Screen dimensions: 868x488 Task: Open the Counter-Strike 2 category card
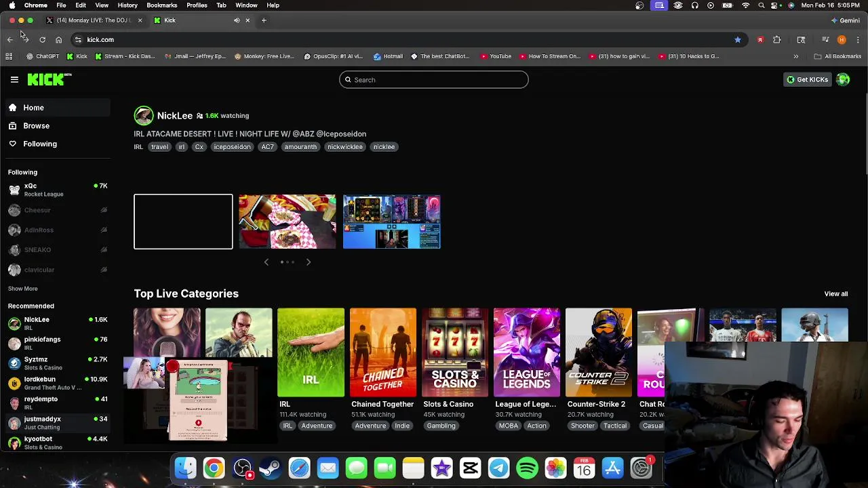pyautogui.click(x=598, y=352)
